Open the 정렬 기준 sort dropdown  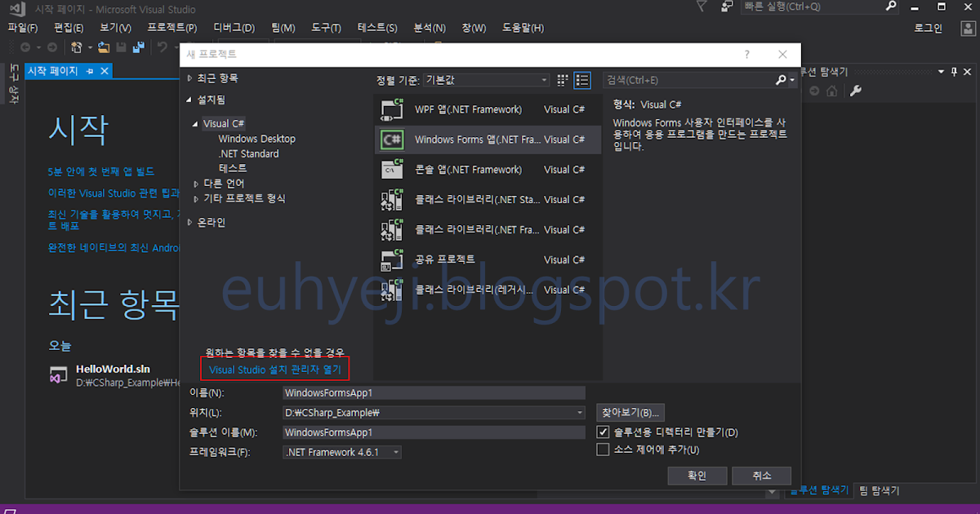coord(485,80)
